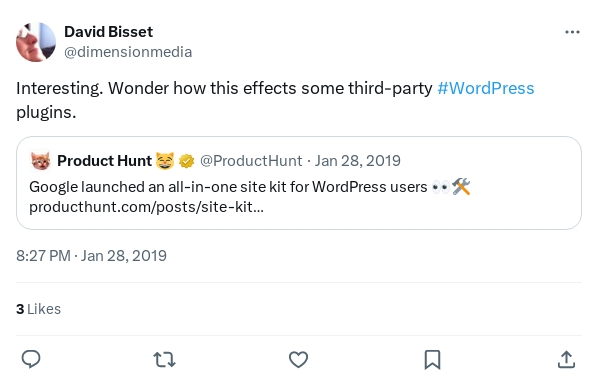Open David Bisset's profile picture
This screenshot has height=373, width=598.
(x=36, y=42)
